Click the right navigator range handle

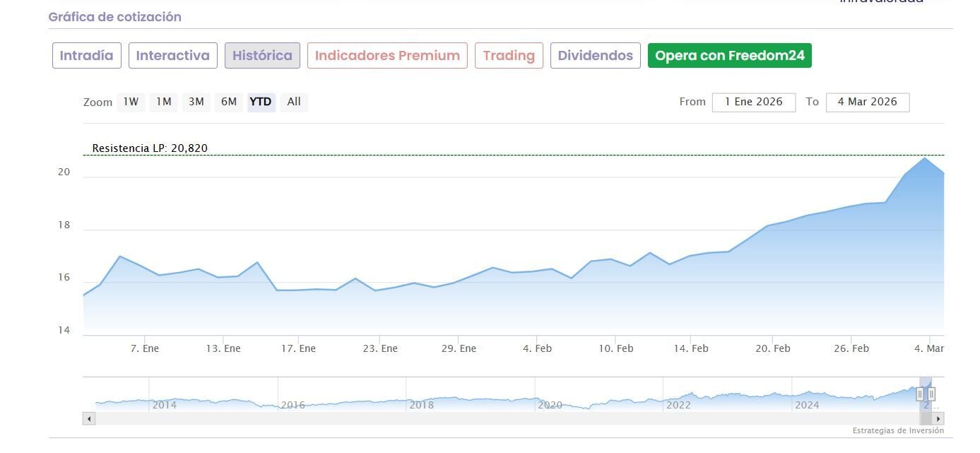point(931,394)
